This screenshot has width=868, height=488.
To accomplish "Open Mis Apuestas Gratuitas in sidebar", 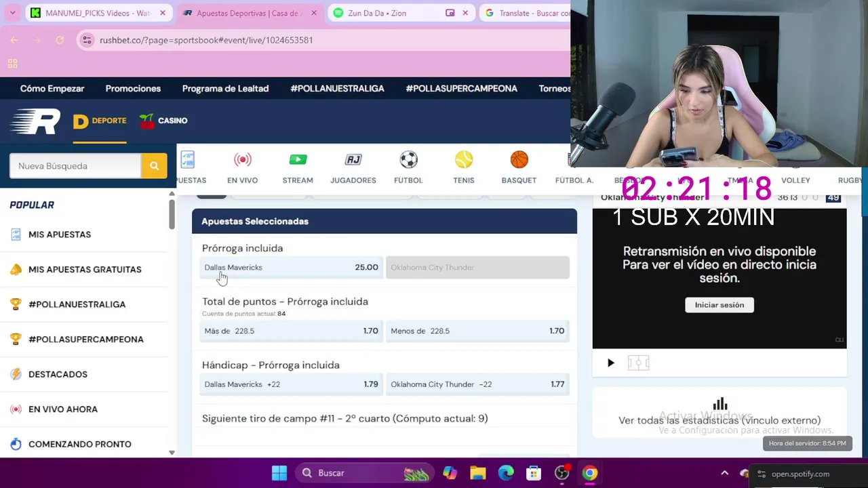I will click(84, 269).
